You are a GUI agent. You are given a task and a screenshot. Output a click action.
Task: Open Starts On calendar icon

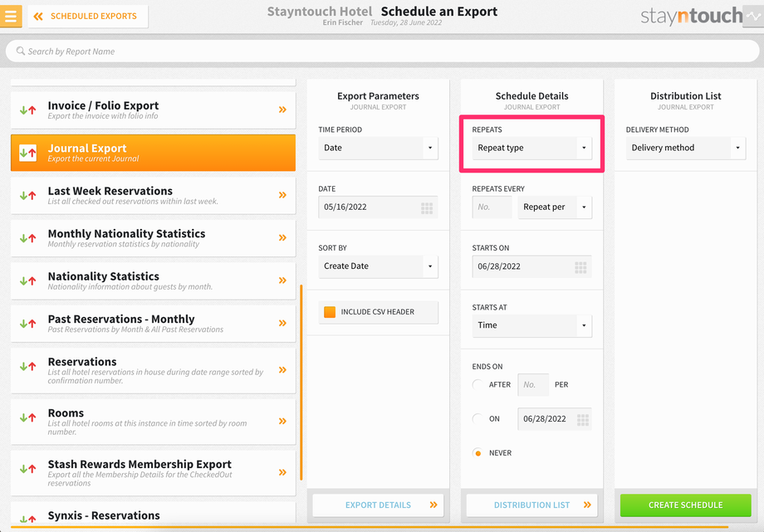[580, 267]
